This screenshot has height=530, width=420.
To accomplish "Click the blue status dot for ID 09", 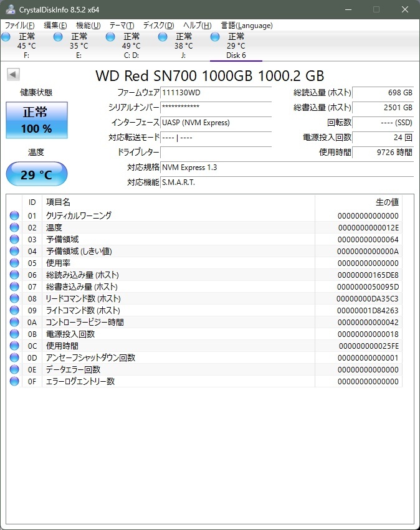I will tap(14, 310).
